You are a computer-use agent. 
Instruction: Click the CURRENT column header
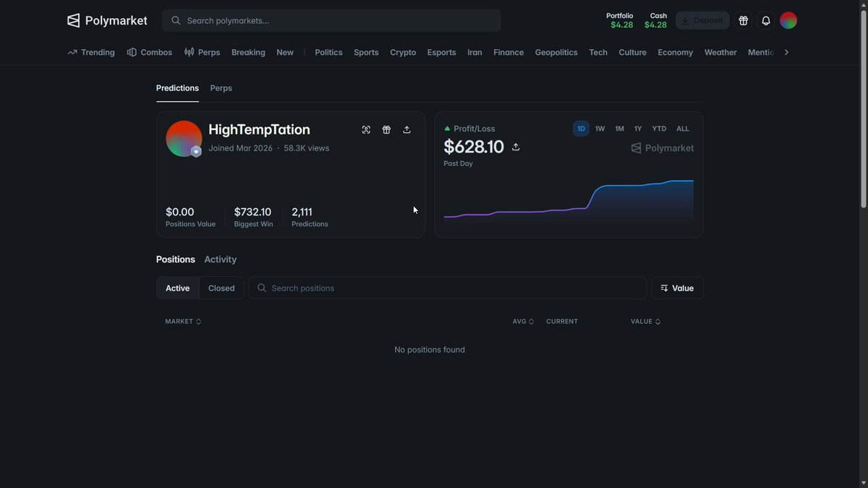562,321
